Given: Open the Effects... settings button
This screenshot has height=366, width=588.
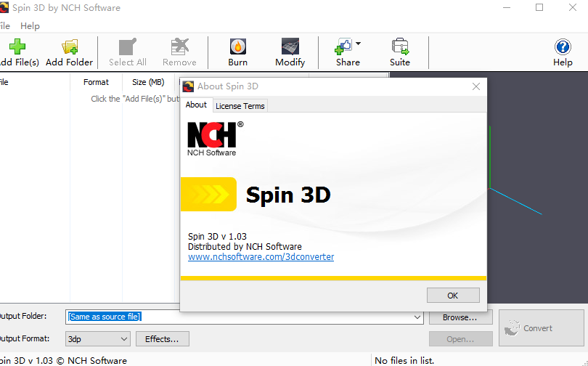Looking at the screenshot, I should (162, 339).
